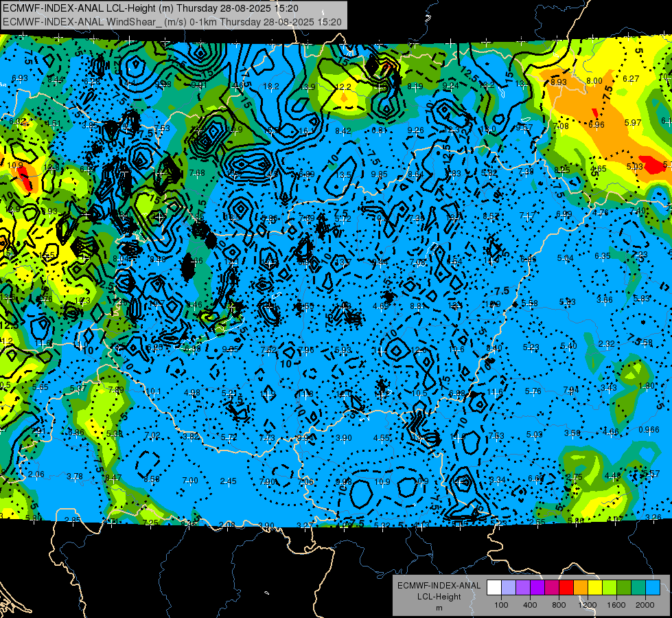Click the legend unit label m
This screenshot has height=618, width=672.
pos(439,608)
